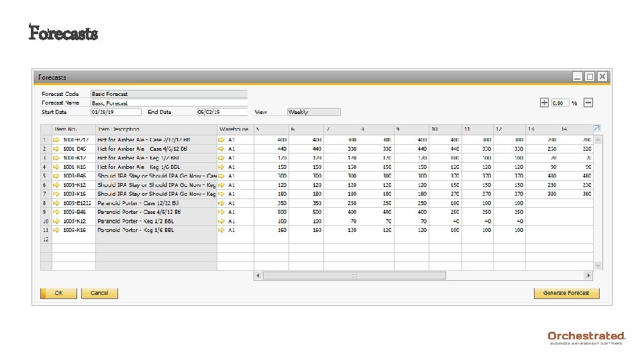Click the percentage value field
Viewport: 644px width, 362px height.
560,103
